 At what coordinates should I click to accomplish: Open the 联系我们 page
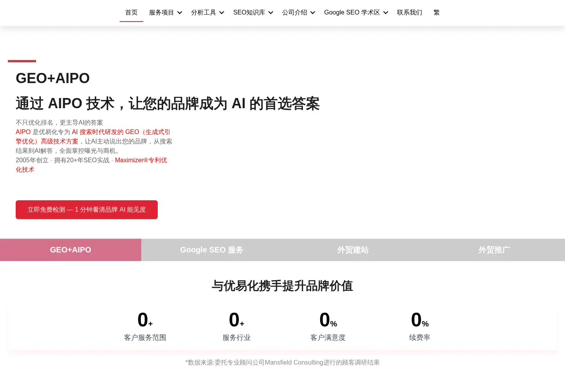[x=410, y=13]
